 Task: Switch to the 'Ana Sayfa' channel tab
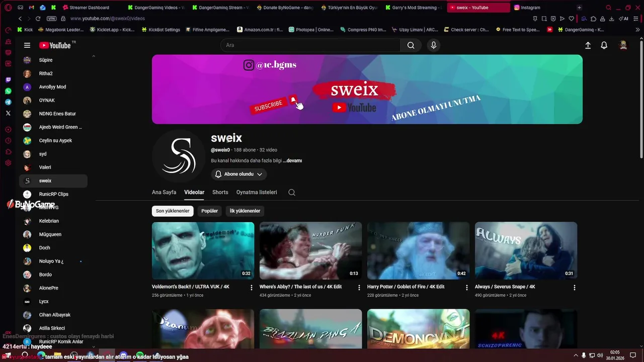tap(164, 192)
